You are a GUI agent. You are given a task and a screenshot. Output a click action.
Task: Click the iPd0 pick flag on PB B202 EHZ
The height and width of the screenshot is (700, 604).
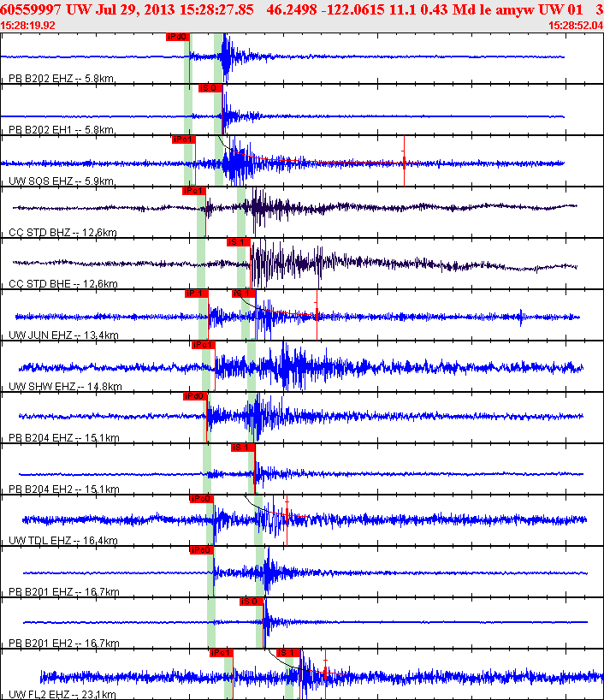[178, 37]
